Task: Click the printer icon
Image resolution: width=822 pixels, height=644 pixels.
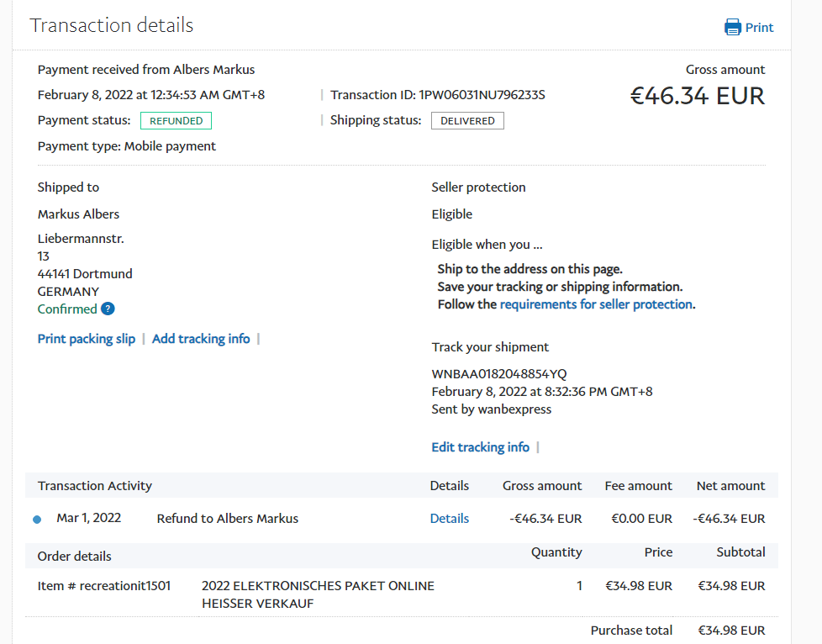Action: [733, 27]
